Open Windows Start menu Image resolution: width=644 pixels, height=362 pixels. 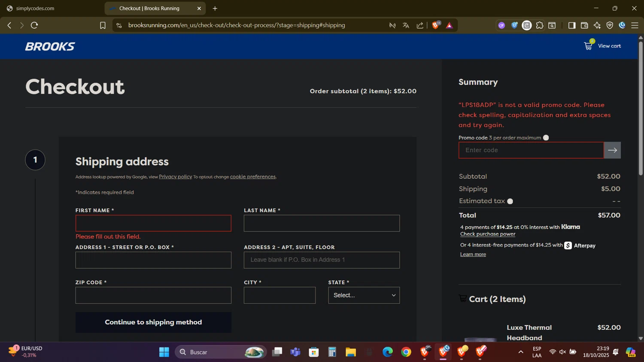point(164,352)
